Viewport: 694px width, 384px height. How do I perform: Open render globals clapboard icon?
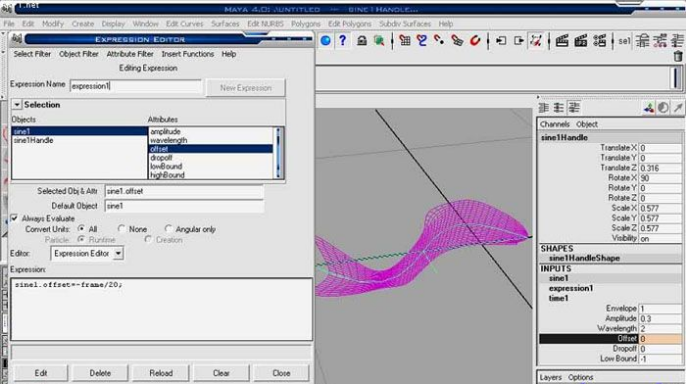599,41
